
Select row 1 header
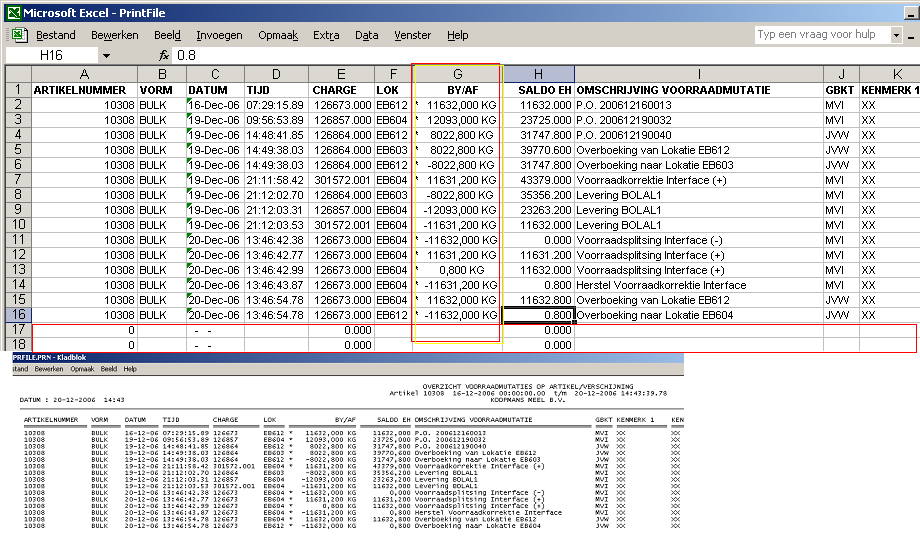(x=18, y=90)
